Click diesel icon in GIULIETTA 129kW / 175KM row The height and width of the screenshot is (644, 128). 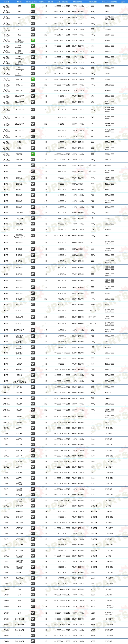[33, 137]
